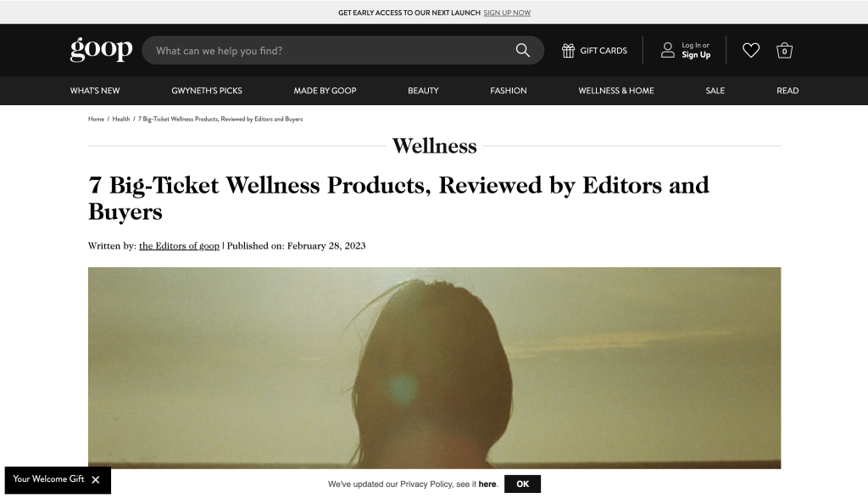Screen dimensions: 868x498
Task: Open the Gwyneth's Picks menu
Action: (207, 91)
